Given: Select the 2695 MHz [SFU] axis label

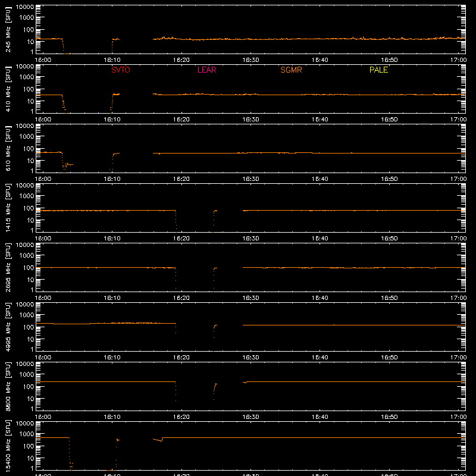Looking at the screenshot, I should (8, 267).
